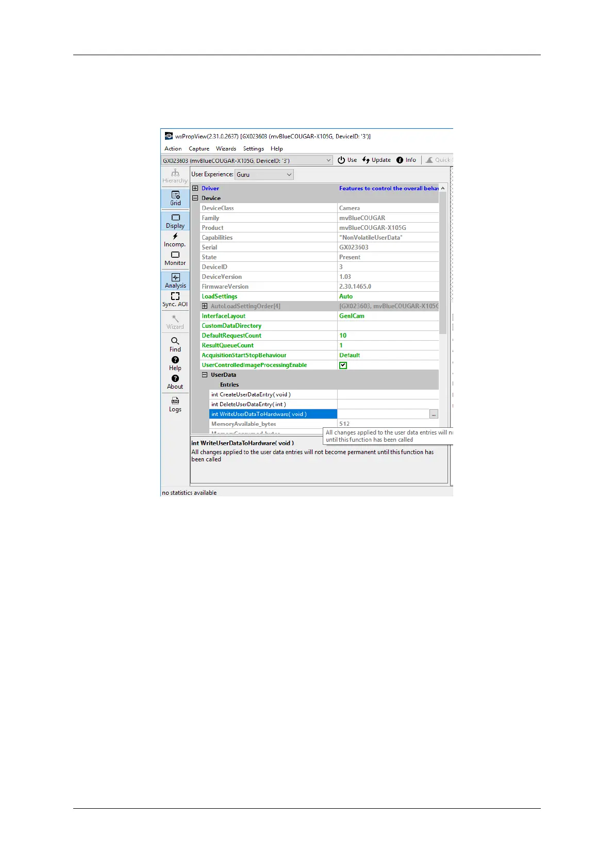
Task: Click the DeviceClass property row
Action: coord(320,208)
